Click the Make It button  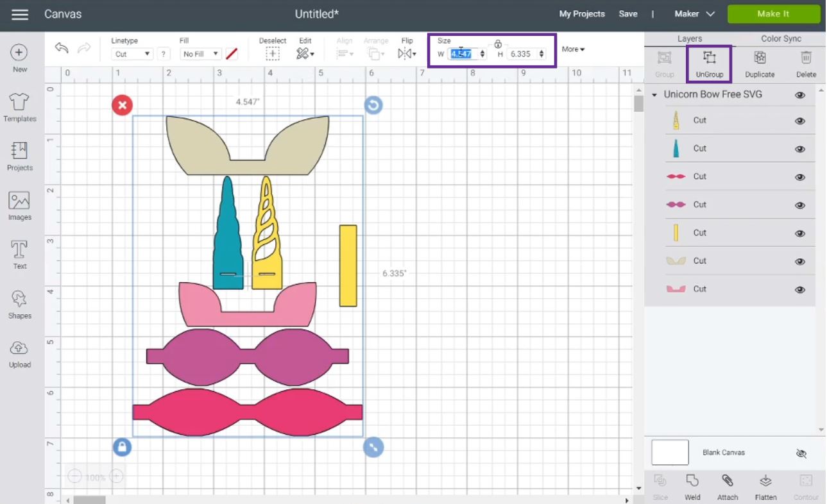(x=774, y=14)
